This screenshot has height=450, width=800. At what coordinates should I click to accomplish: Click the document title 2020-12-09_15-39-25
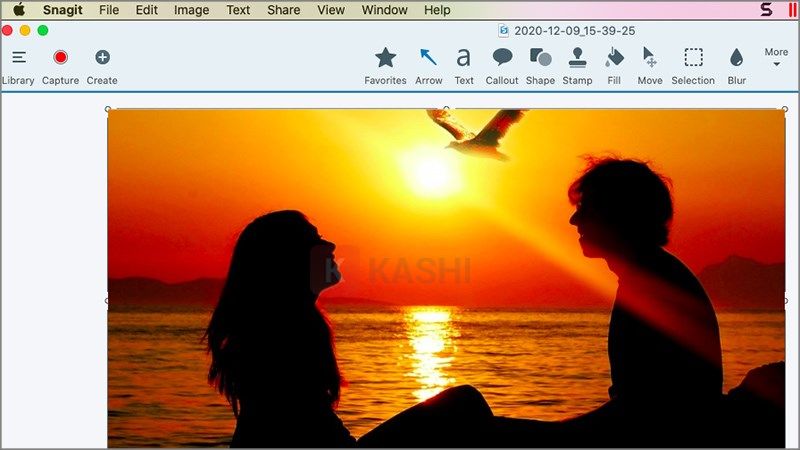[x=574, y=31]
